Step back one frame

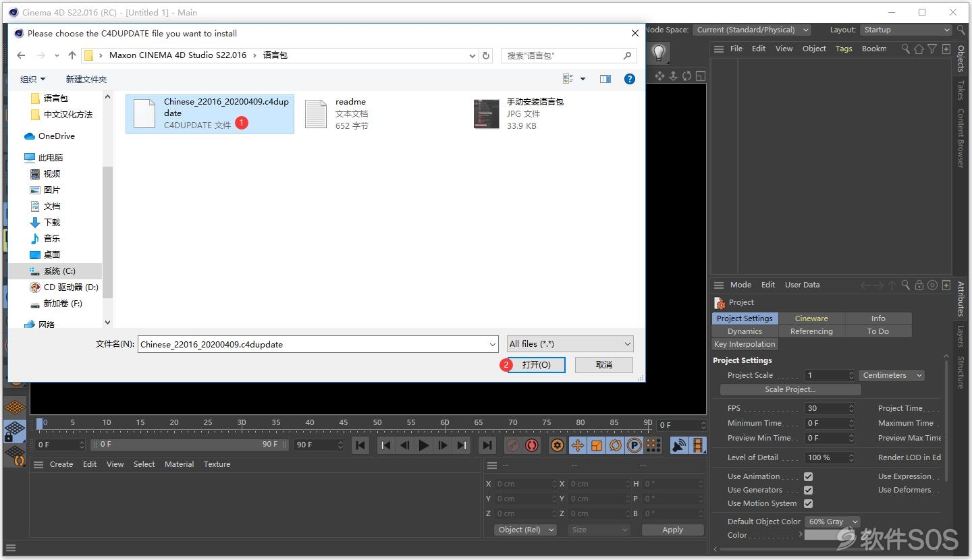point(405,445)
